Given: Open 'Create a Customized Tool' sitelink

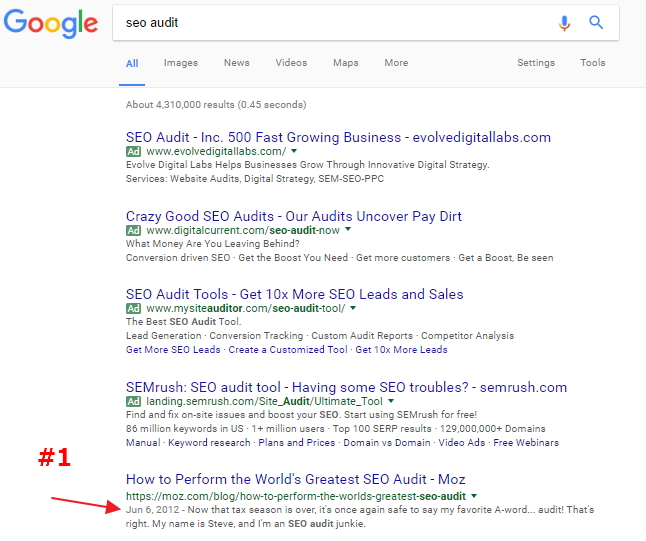Looking at the screenshot, I should (288, 350).
